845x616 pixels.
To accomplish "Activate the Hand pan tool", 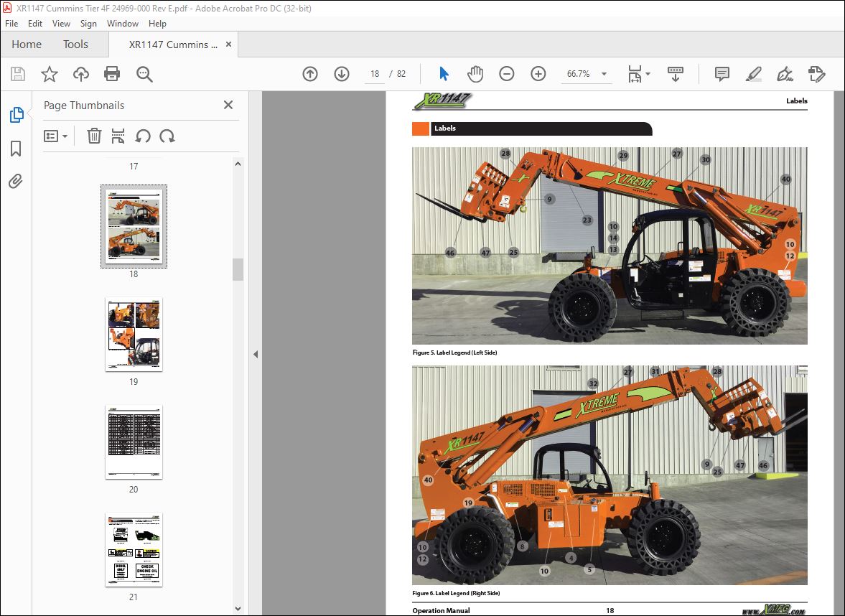I will click(x=475, y=74).
